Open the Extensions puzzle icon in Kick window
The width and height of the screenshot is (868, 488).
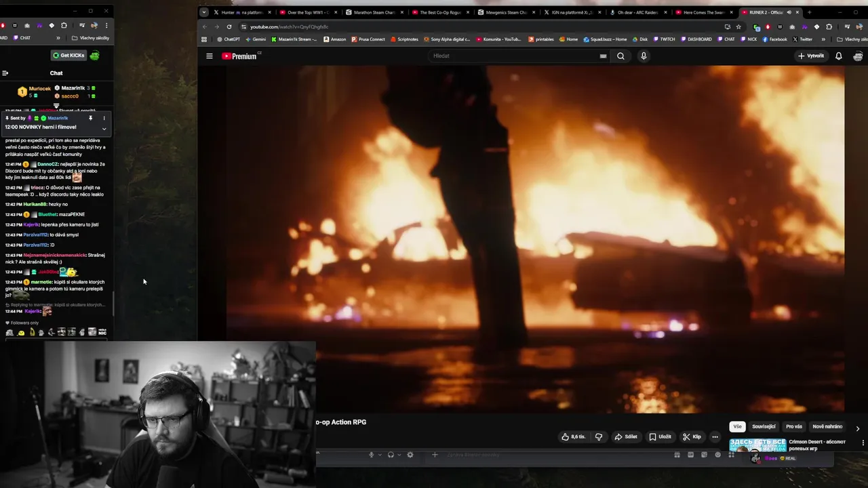coord(64,25)
